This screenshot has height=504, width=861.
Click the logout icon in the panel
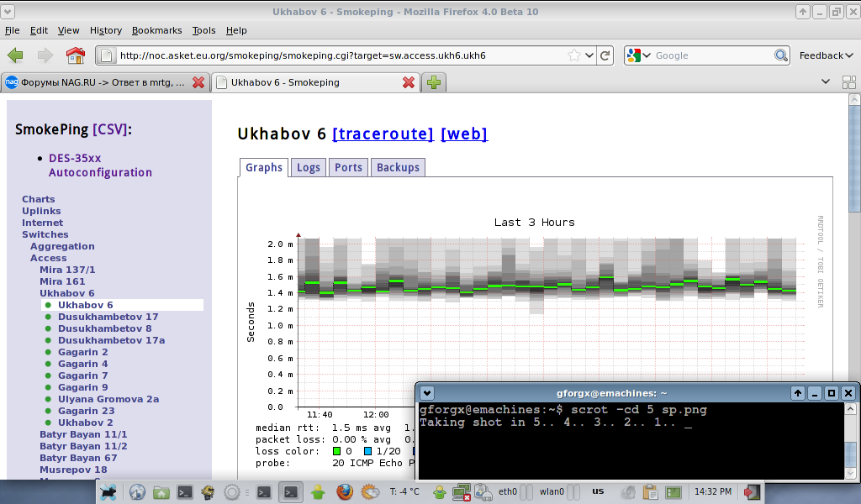(752, 491)
